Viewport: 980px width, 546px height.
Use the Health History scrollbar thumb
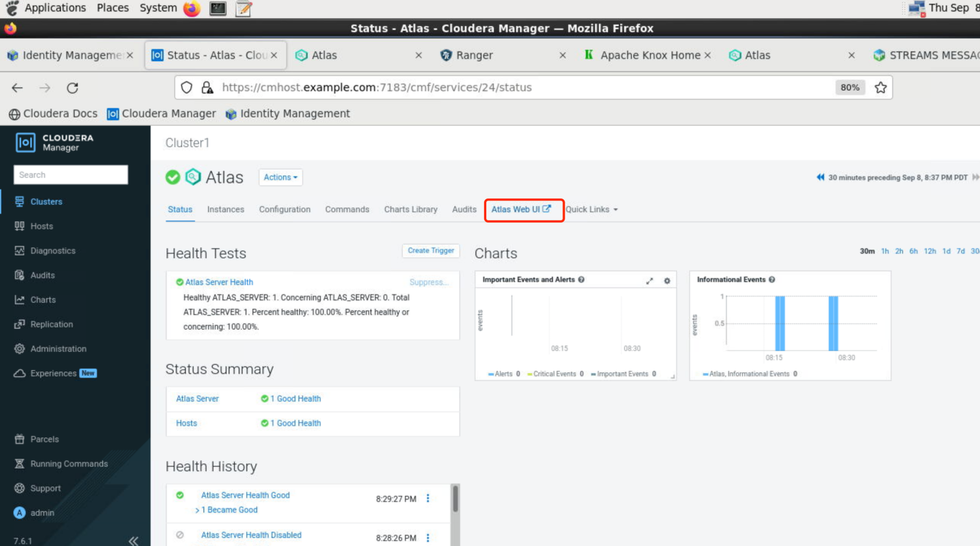455,499
